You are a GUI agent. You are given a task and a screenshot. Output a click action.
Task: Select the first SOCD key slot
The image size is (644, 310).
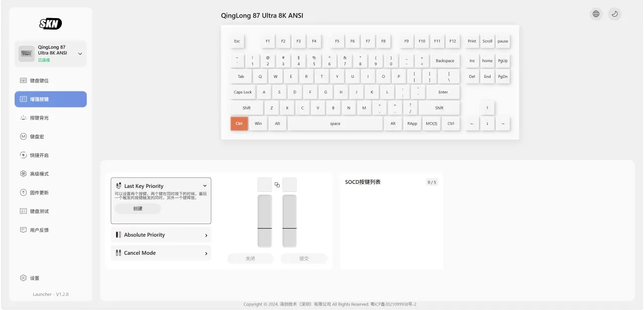click(x=265, y=184)
